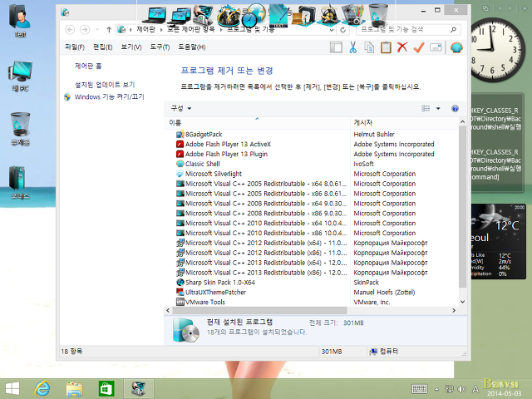Screen dimensions: 532x399
Task: Open the File Explorer taskbar icon
Action: pos(74,389)
